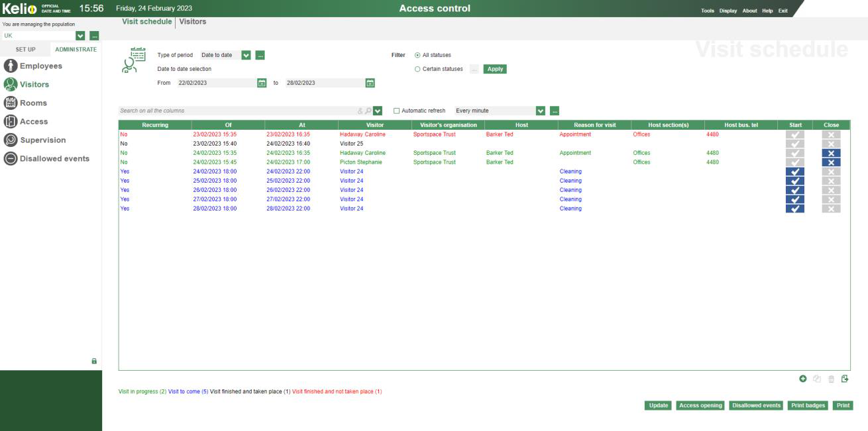Switch to the Visitors tab beside Visit schedule
This screenshot has height=431, width=868.
pos(193,22)
